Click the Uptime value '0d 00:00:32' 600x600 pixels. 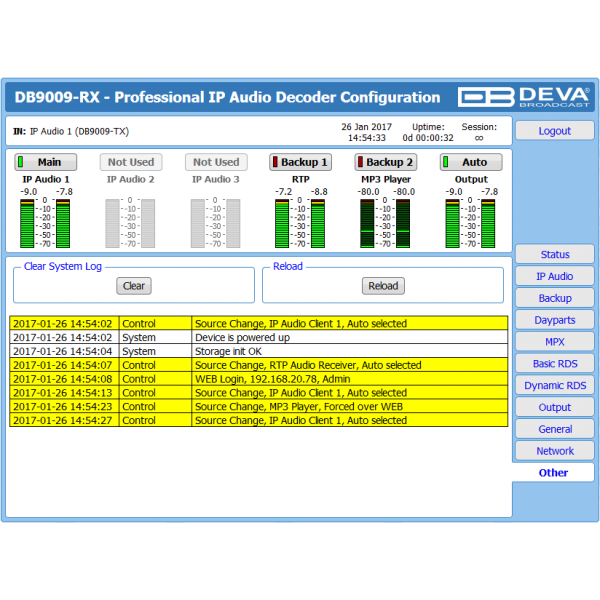click(x=428, y=138)
